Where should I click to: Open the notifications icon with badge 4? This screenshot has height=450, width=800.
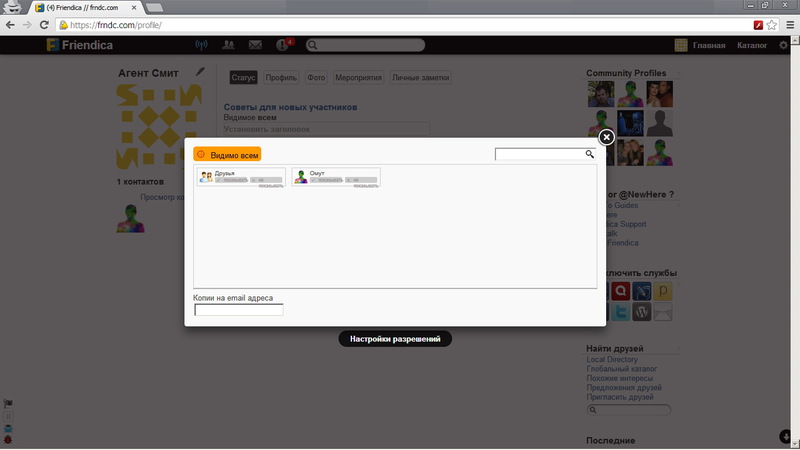click(x=283, y=45)
